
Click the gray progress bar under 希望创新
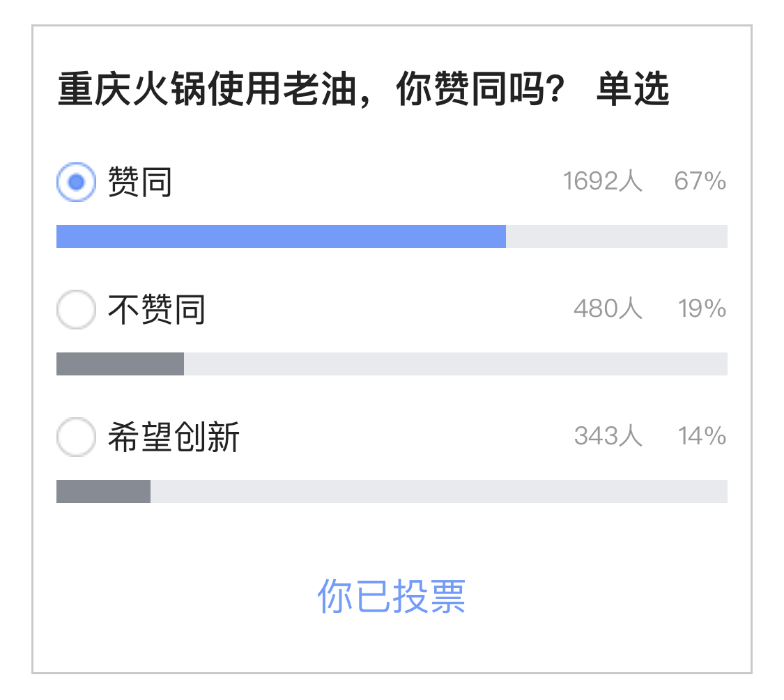click(103, 492)
